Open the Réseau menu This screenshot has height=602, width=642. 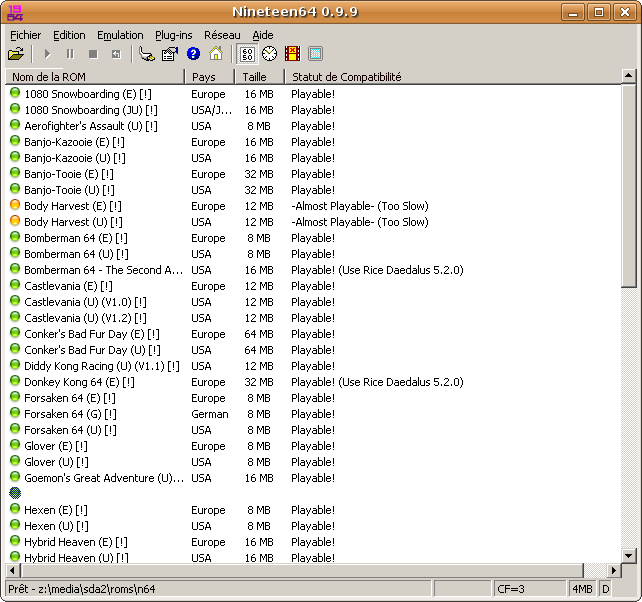222,35
